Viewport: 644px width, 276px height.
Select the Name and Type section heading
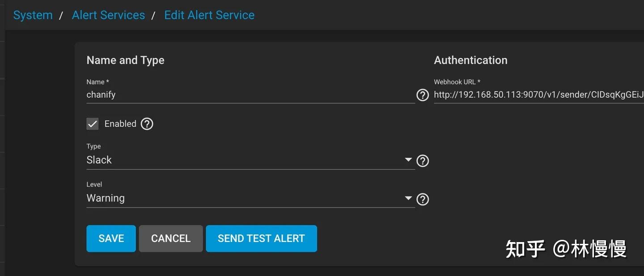click(125, 60)
